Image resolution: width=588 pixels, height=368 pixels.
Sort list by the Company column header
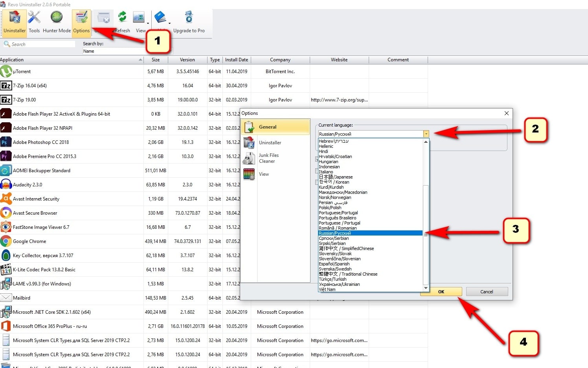(x=280, y=60)
